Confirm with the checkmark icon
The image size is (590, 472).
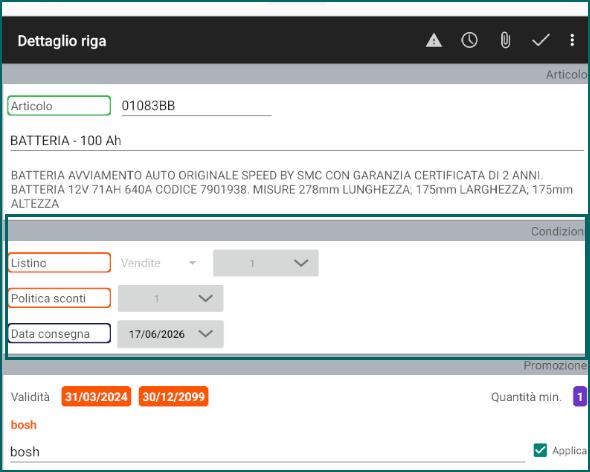pos(541,40)
